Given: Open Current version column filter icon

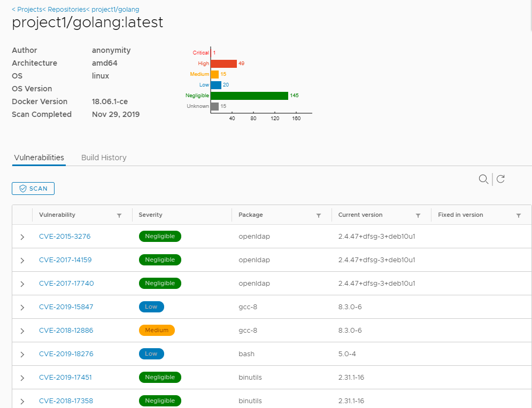Looking at the screenshot, I should 418,215.
